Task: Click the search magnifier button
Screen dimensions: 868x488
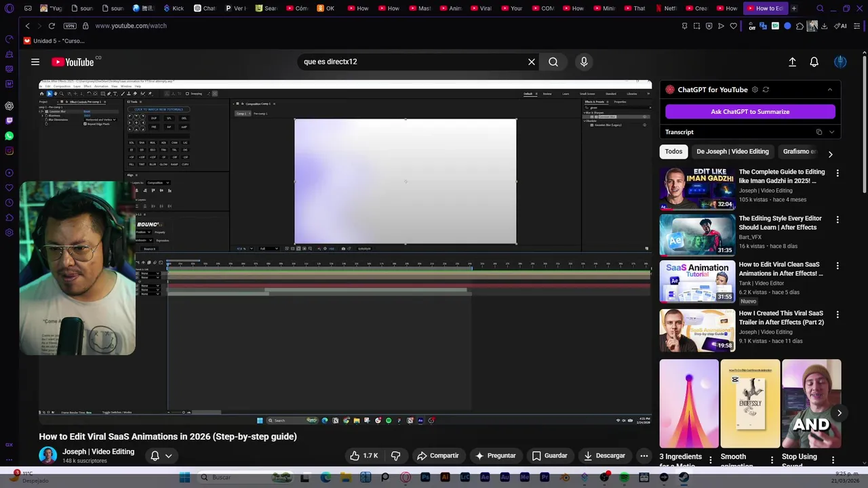Action: 553,62
